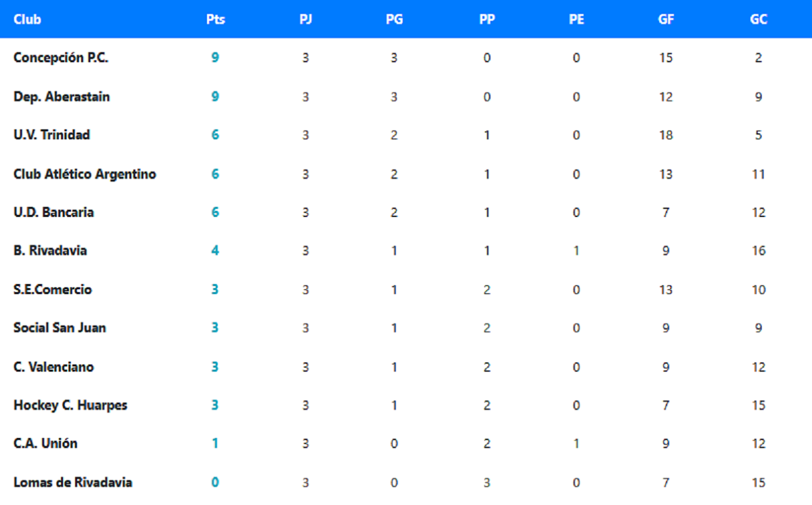Image resolution: width=812 pixels, height=505 pixels.
Task: Click the U.V. Trinidad club name
Action: (x=51, y=135)
